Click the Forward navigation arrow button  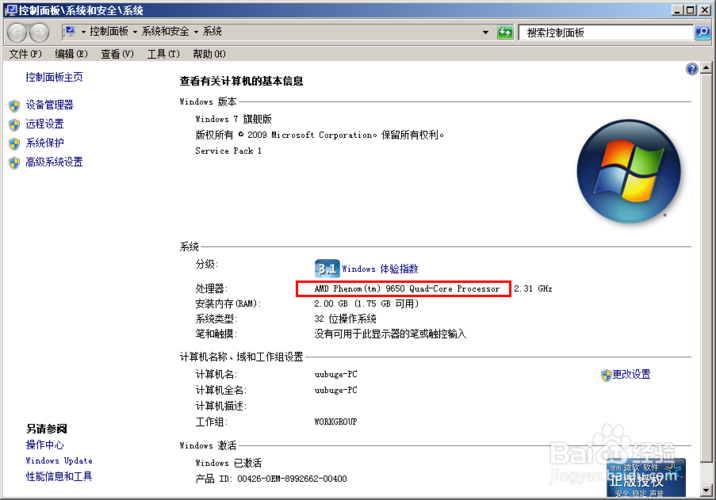[x=39, y=32]
